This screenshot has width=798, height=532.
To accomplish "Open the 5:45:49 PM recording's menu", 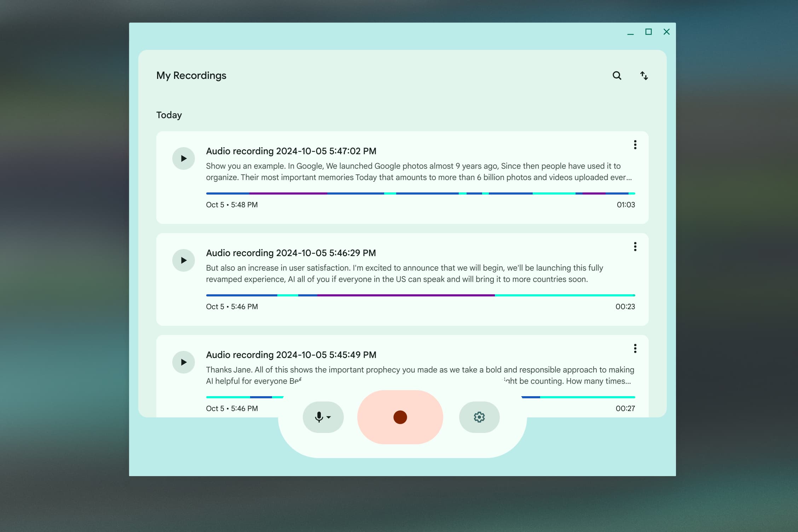I will (x=635, y=348).
